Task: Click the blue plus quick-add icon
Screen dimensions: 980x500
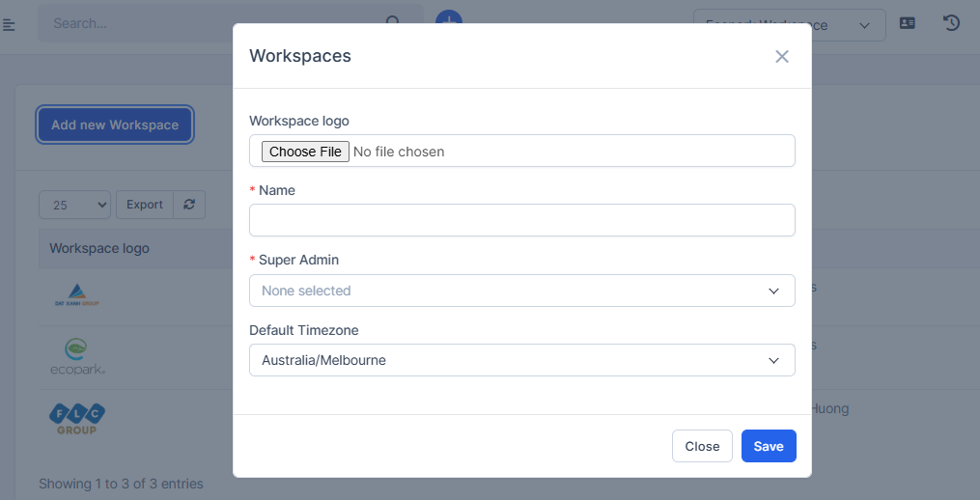Action: pos(449,17)
